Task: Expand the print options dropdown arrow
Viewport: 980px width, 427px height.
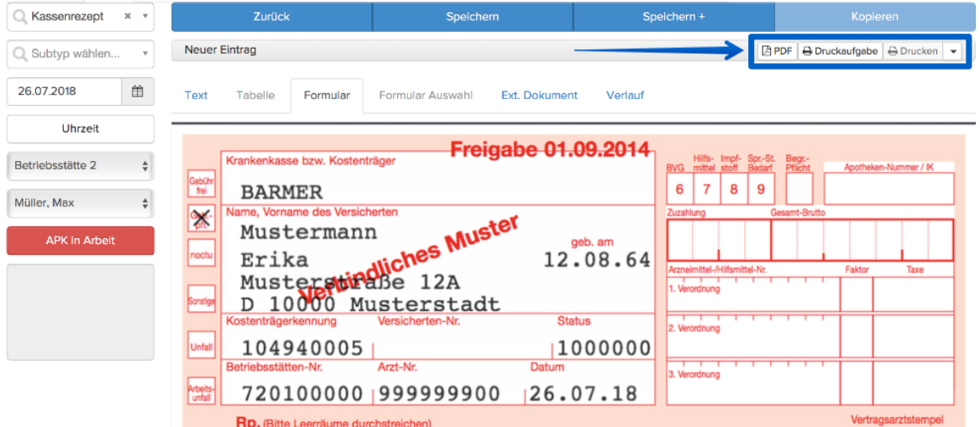Action: coord(952,51)
